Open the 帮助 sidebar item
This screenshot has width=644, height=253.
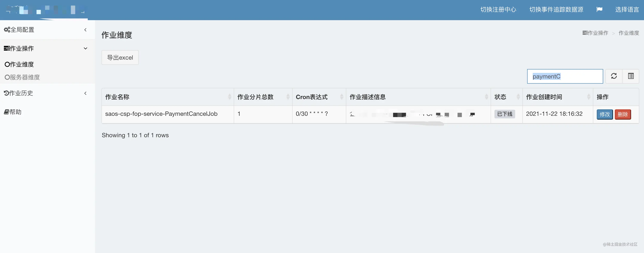coord(47,112)
